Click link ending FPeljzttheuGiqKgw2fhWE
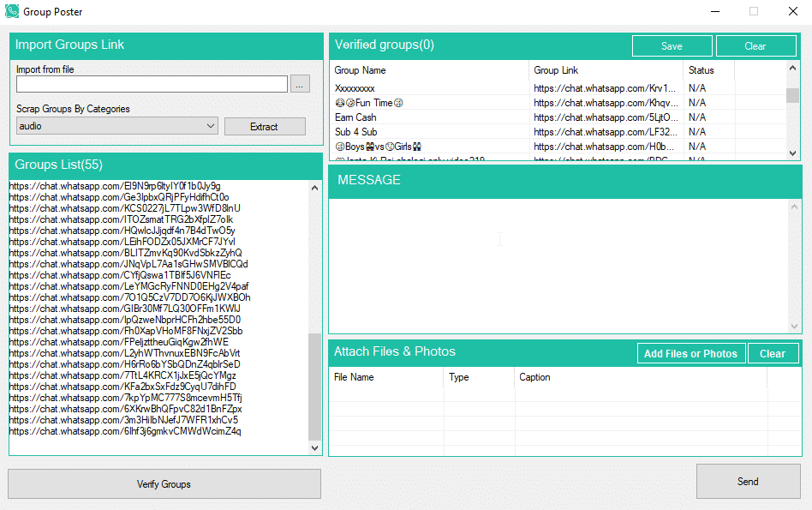 [119, 342]
